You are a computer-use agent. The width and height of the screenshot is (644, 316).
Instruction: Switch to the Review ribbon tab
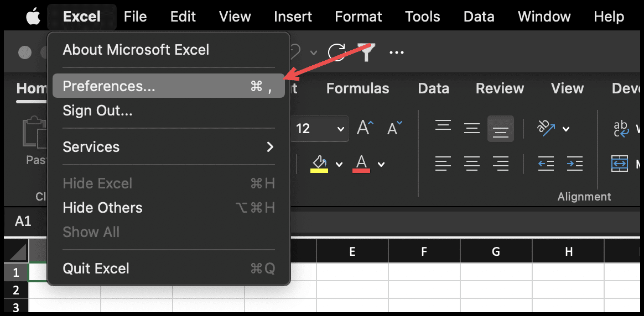[500, 88]
